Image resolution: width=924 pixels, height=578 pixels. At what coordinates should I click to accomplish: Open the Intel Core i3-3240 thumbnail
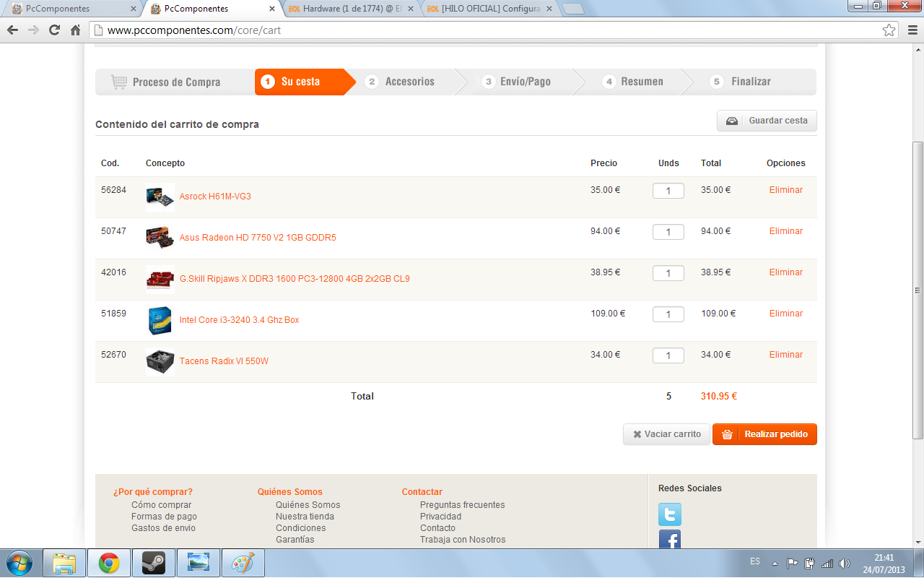click(160, 320)
